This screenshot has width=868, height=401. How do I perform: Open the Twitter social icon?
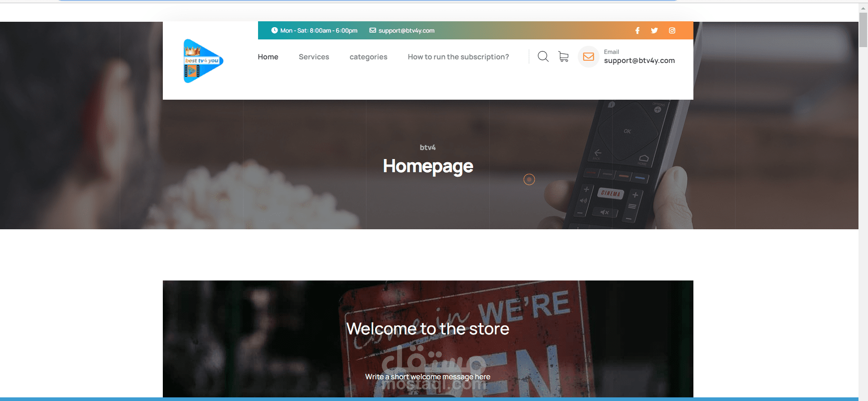[654, 30]
